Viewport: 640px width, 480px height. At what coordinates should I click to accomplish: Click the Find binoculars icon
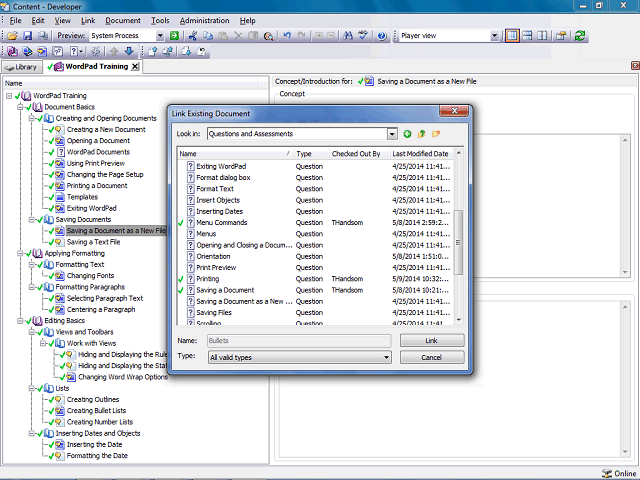tap(348, 36)
